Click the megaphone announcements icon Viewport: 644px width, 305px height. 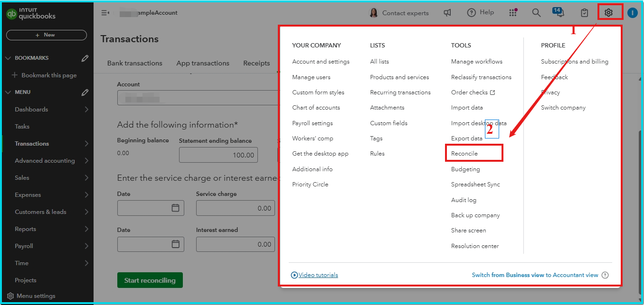[447, 13]
